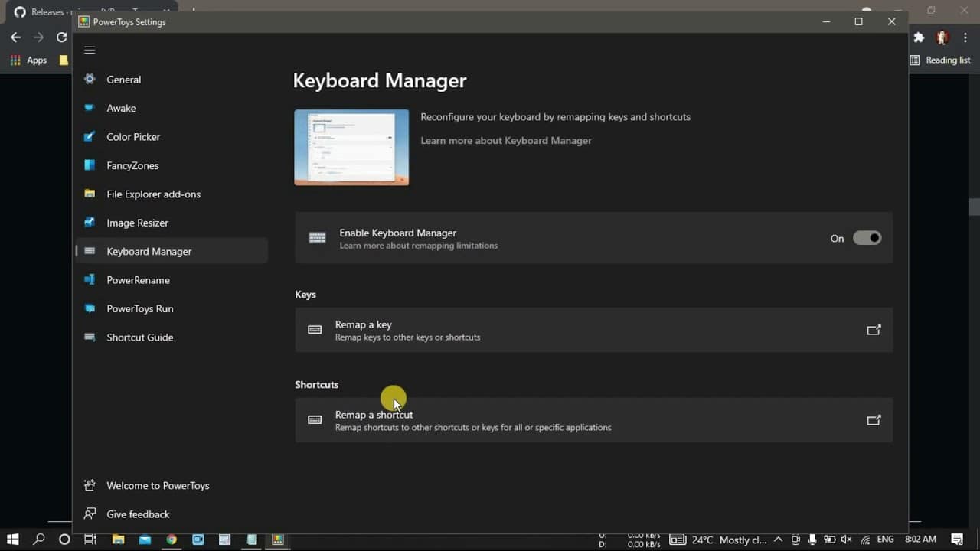This screenshot has height=551, width=980.
Task: Toggle Enable Keyboard Manager switch off
Action: (x=867, y=238)
